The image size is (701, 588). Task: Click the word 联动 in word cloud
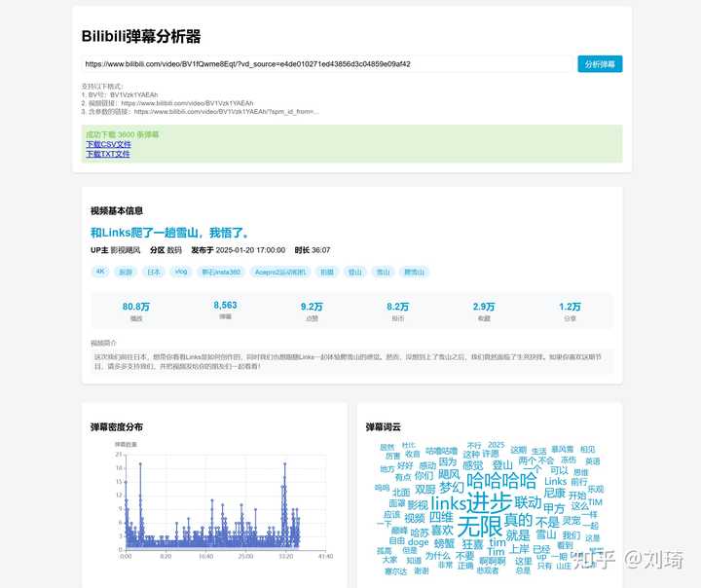pos(528,502)
